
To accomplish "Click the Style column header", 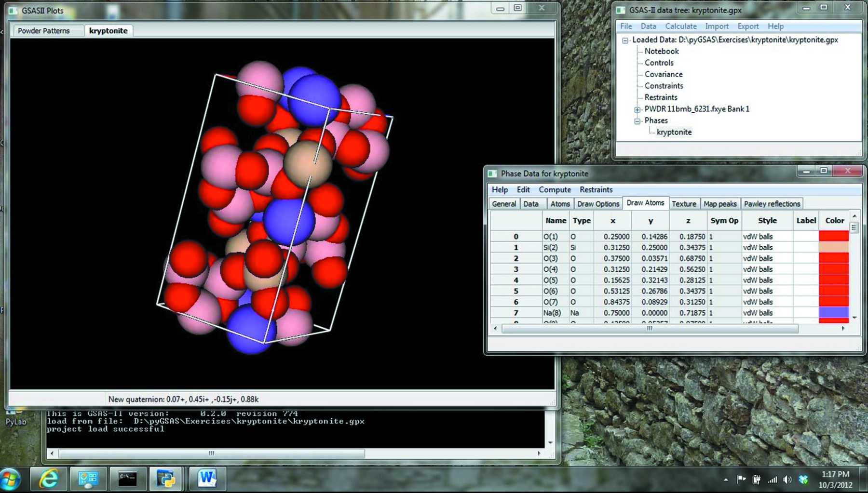I will pyautogui.click(x=767, y=221).
